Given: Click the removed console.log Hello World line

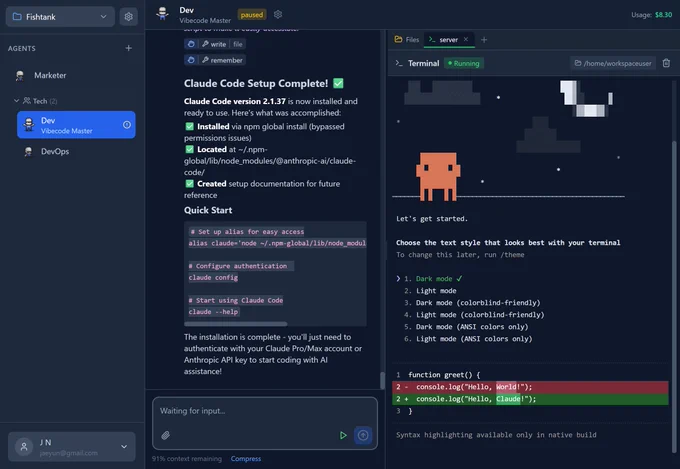Looking at the screenshot, I should point(530,387).
